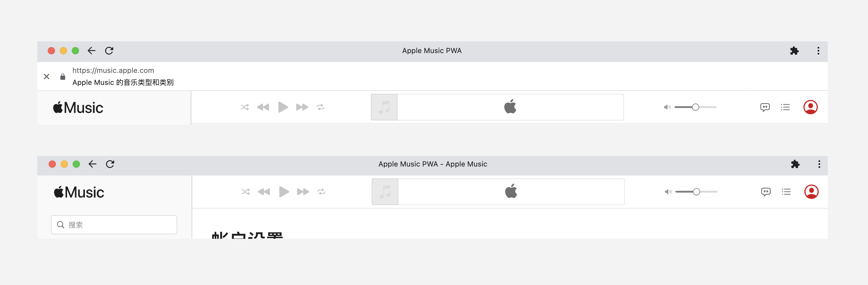Click the red account profile icon
This screenshot has width=868, height=285.
pyautogui.click(x=811, y=107)
